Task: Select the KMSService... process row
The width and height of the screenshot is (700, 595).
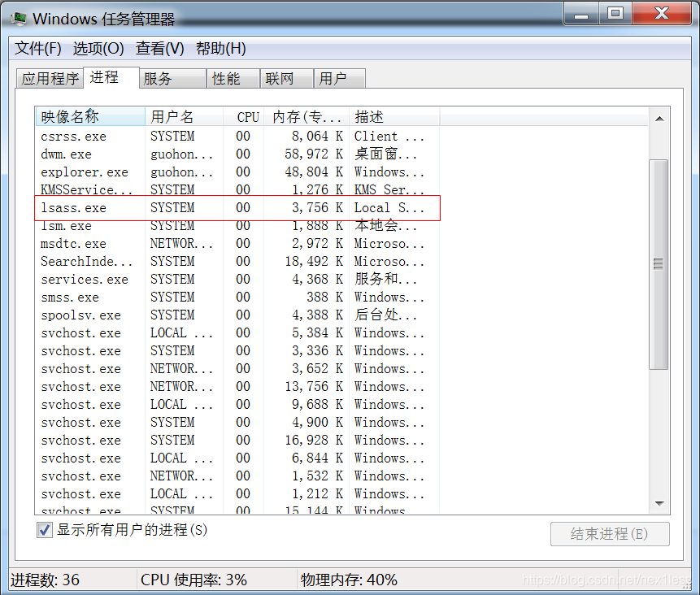Action: tap(237, 189)
